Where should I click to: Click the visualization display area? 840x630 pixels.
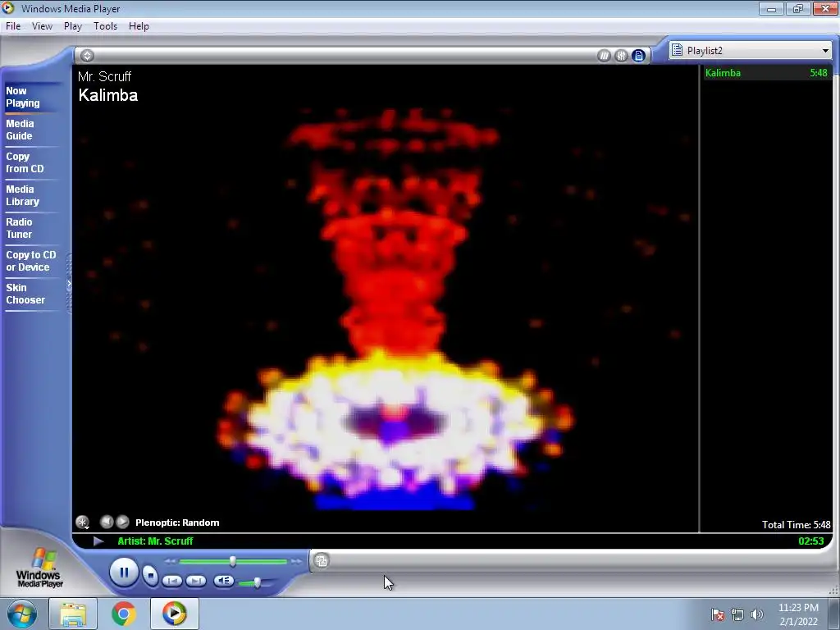[x=386, y=299]
